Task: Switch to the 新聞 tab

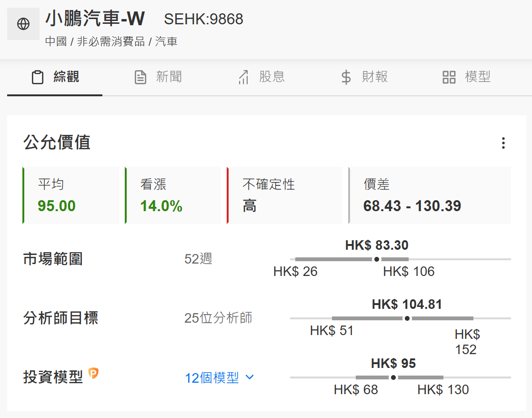Action: click(x=158, y=77)
